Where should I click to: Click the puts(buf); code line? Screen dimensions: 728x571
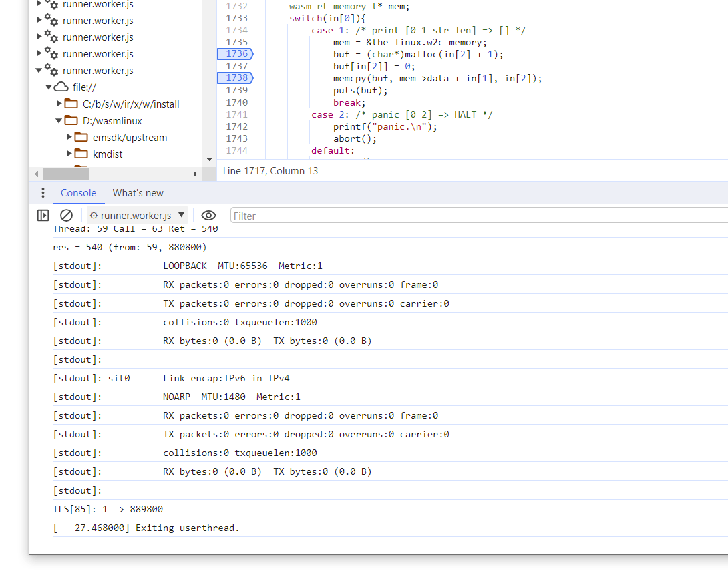pos(360,91)
